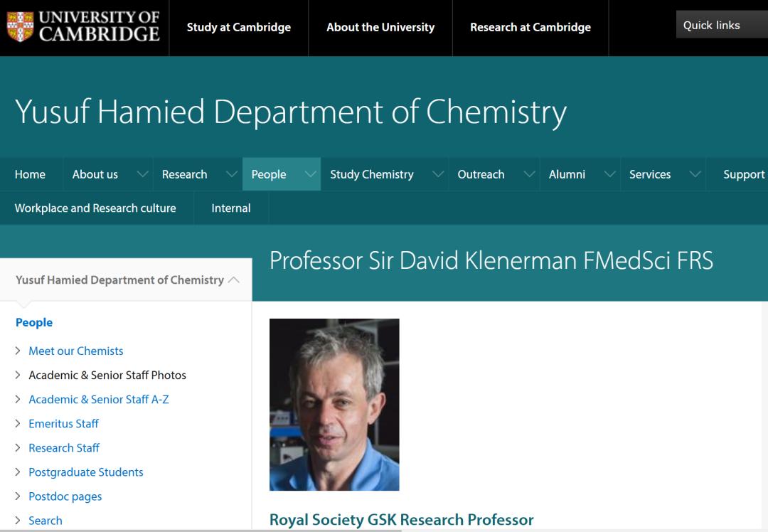
Task: Open the People dropdown arrow
Action: [x=311, y=174]
